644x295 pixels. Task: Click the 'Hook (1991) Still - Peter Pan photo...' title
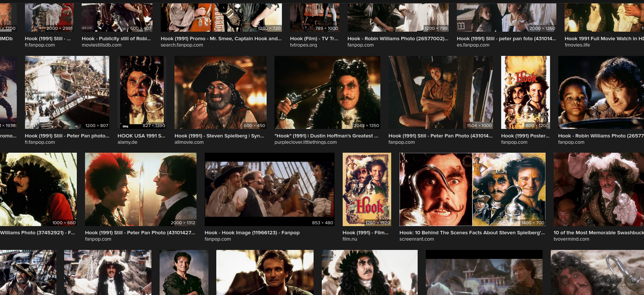(x=67, y=136)
